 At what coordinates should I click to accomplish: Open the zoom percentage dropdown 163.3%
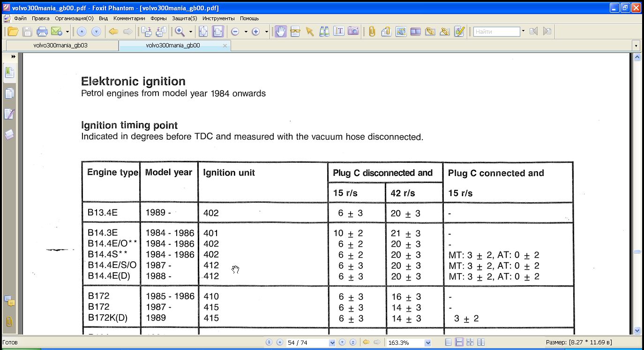click(x=427, y=343)
